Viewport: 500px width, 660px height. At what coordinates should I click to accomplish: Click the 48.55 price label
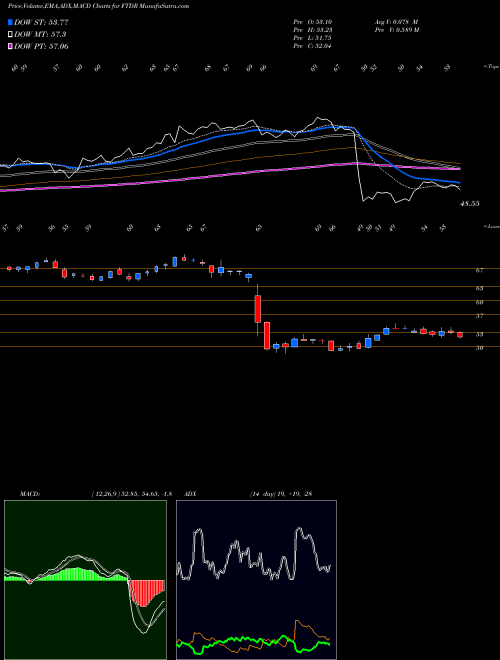(470, 204)
